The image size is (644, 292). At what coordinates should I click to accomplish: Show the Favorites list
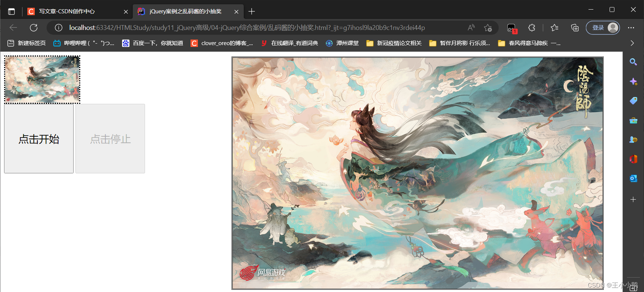click(554, 28)
